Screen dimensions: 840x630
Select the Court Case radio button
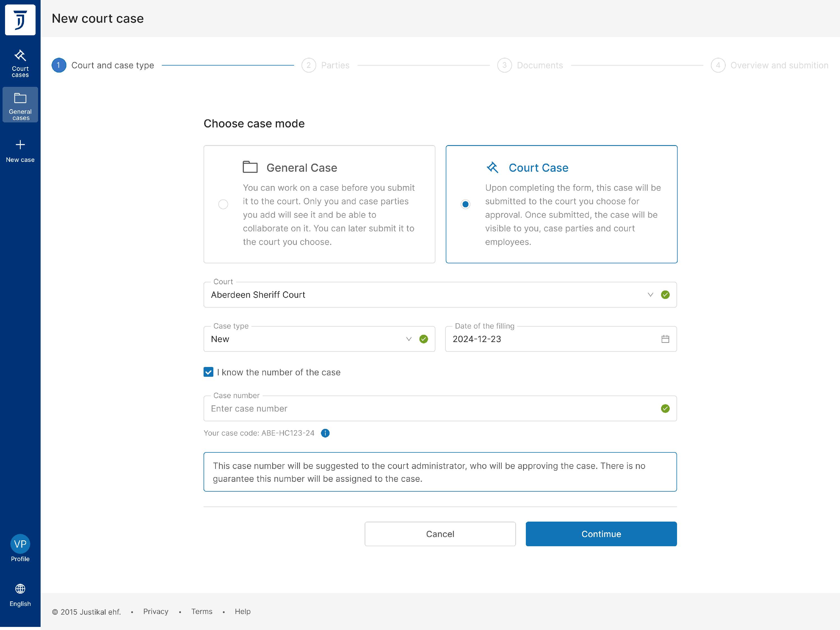465,204
